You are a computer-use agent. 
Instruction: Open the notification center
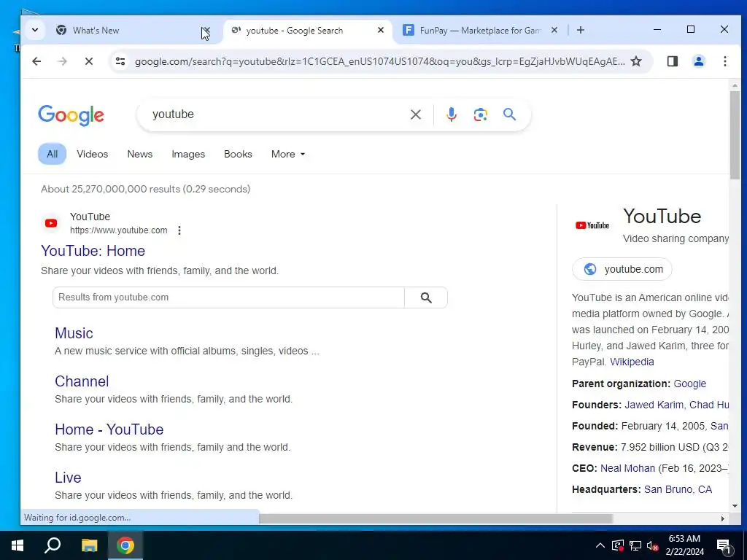tap(724, 547)
